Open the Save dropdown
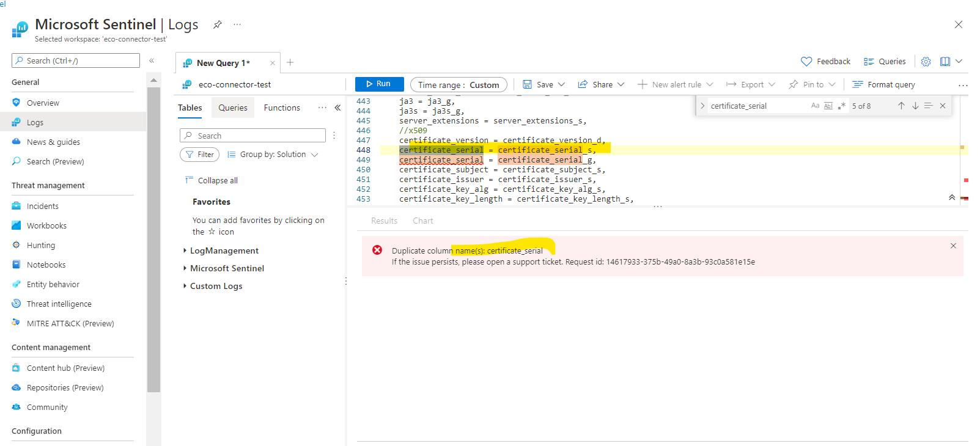The image size is (980, 446). click(x=543, y=84)
